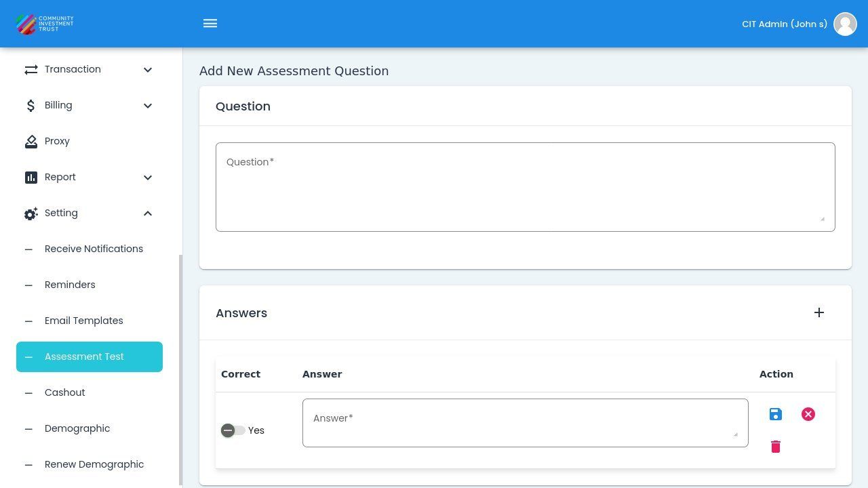Click into the Question text area

[525, 187]
